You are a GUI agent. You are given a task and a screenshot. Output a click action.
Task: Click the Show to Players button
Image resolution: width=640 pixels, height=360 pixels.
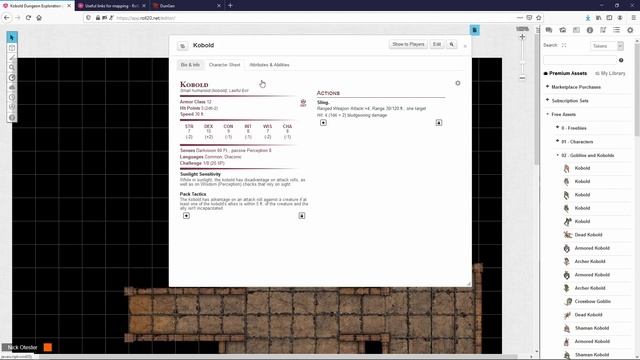coord(408,44)
